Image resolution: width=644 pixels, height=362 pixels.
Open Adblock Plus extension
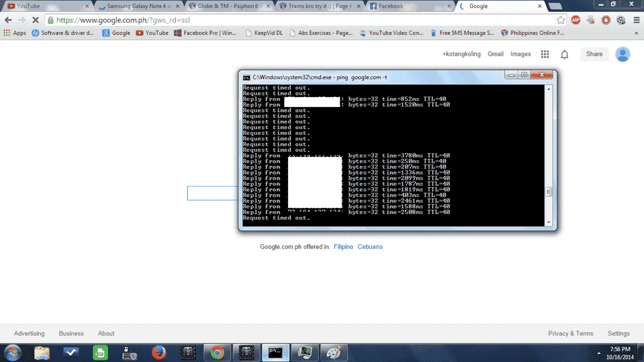pyautogui.click(x=576, y=20)
